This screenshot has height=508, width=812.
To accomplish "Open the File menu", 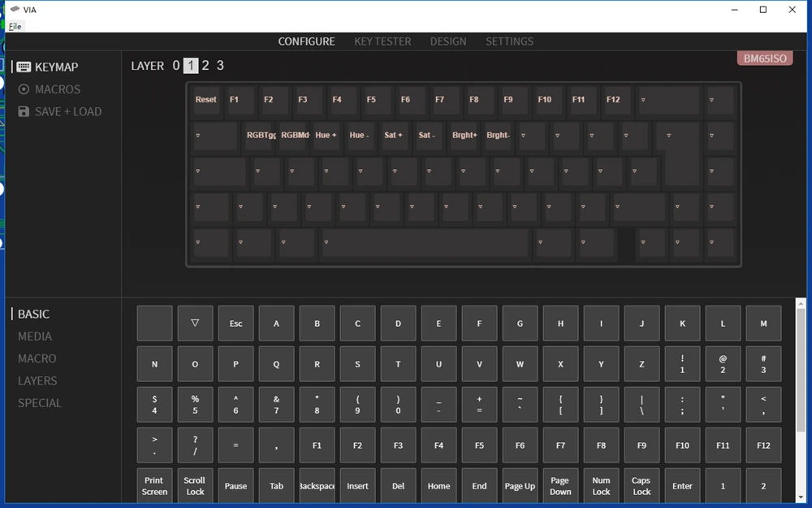I will 15,26.
